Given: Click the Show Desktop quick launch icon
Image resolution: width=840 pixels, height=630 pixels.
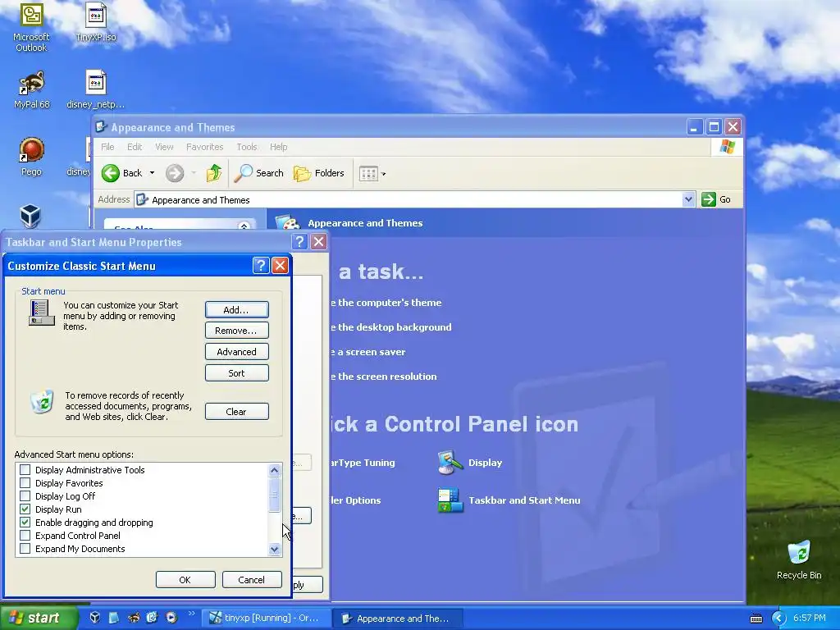Looking at the screenshot, I should (113, 618).
